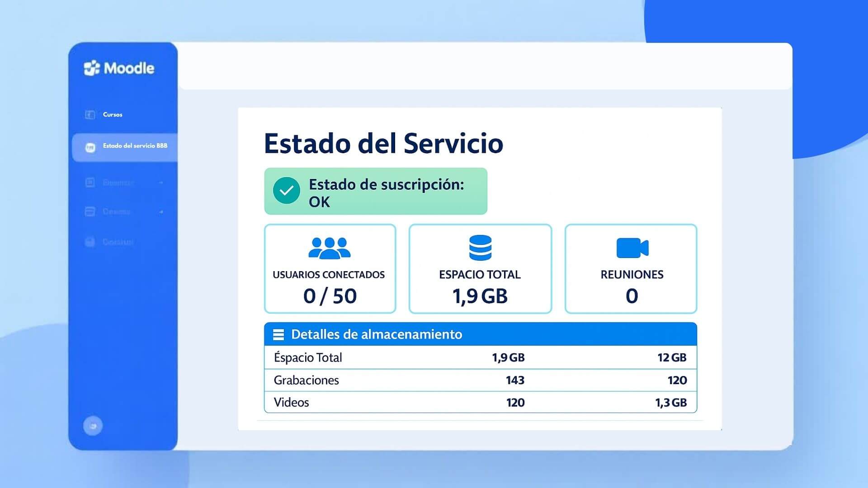Click the Estado de suscripción OK badge
Screen dimensions: 868x488
(x=376, y=191)
